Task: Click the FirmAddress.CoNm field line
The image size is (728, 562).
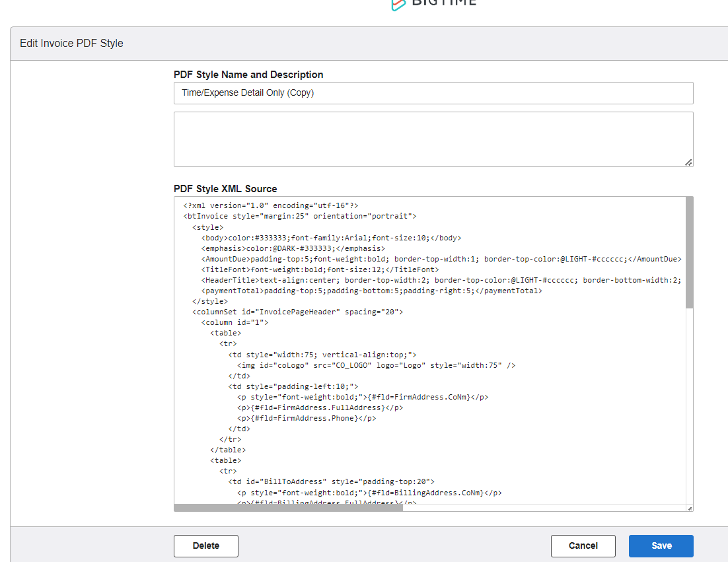Action: coord(363,398)
